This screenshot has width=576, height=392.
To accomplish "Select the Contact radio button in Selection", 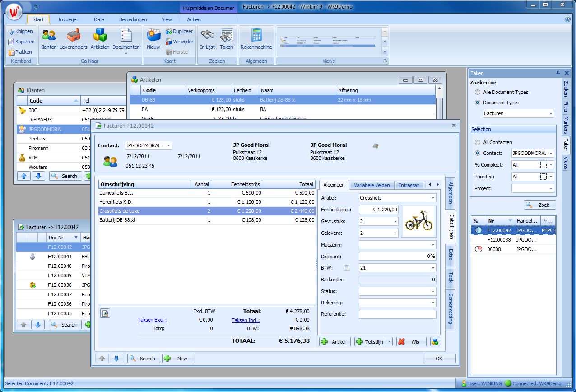I will pyautogui.click(x=478, y=153).
